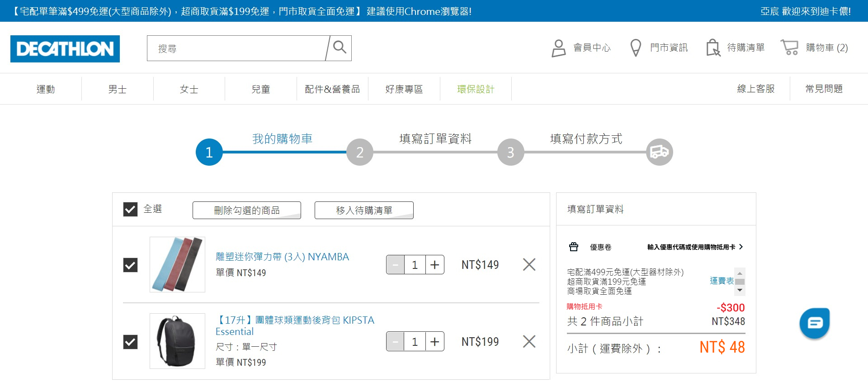Screen dimensions: 868x392
Task: Click shipping info scrollbar down arrow
Action: (740, 290)
